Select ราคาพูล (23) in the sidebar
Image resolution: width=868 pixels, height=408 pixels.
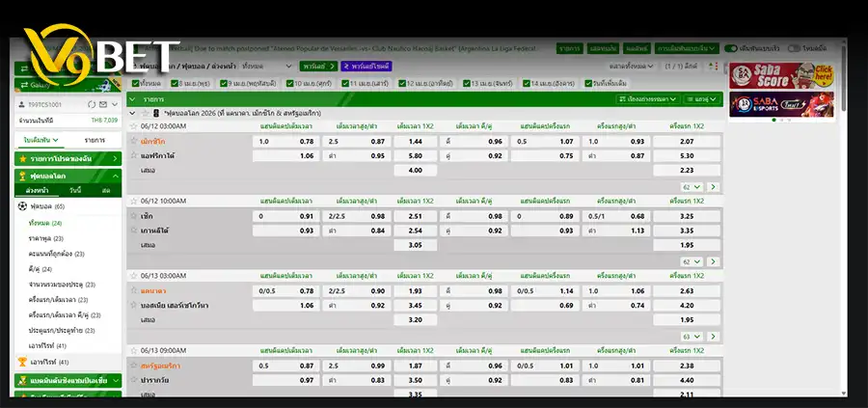coord(45,237)
